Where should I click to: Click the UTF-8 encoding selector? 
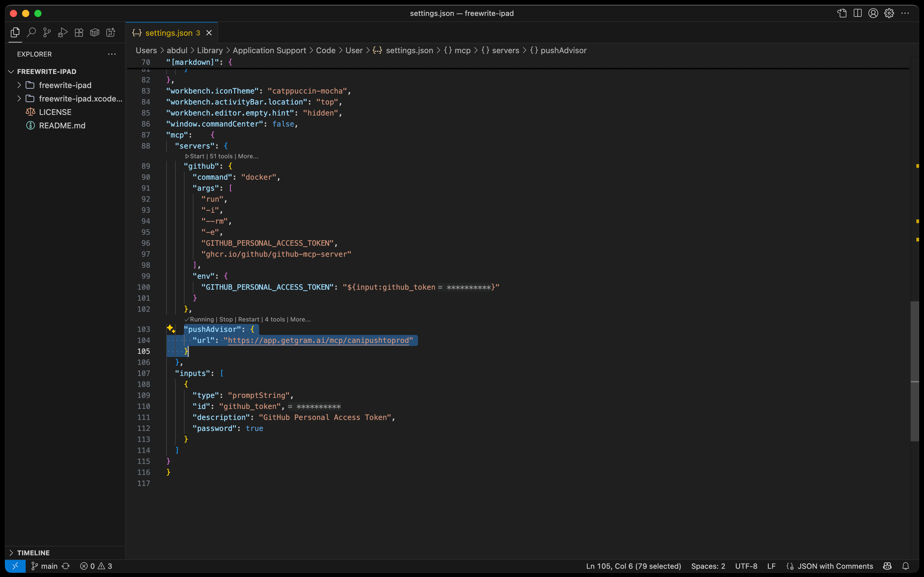(x=746, y=566)
